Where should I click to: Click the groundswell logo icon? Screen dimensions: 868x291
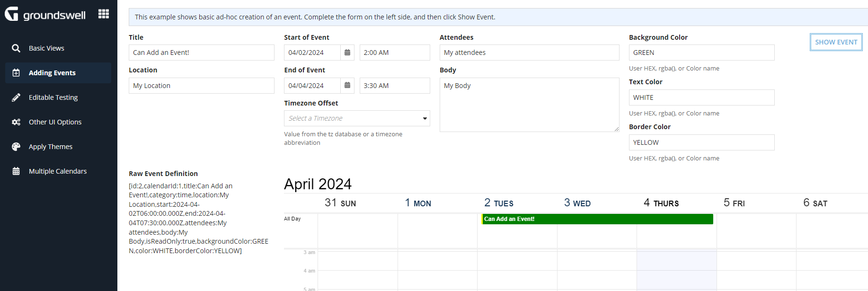[x=12, y=14]
